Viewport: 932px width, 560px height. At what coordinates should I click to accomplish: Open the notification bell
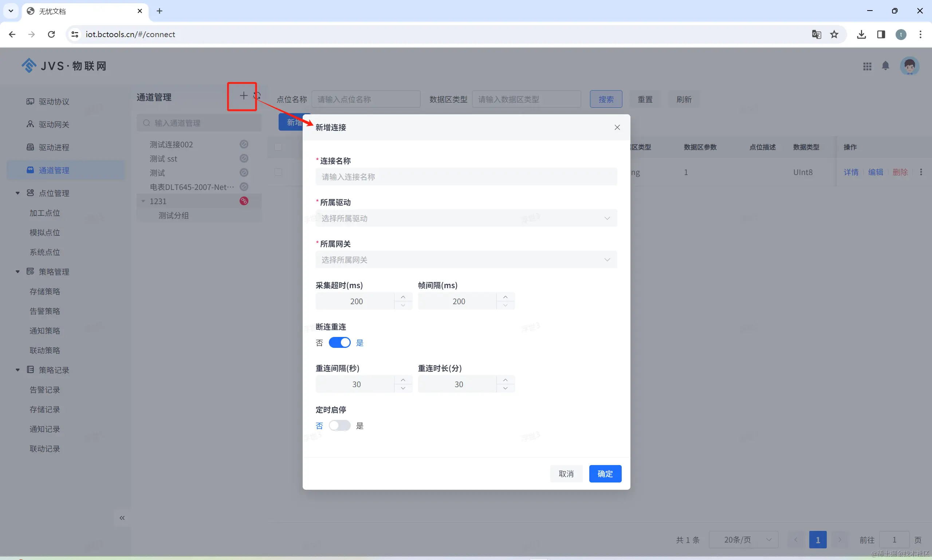tap(885, 66)
